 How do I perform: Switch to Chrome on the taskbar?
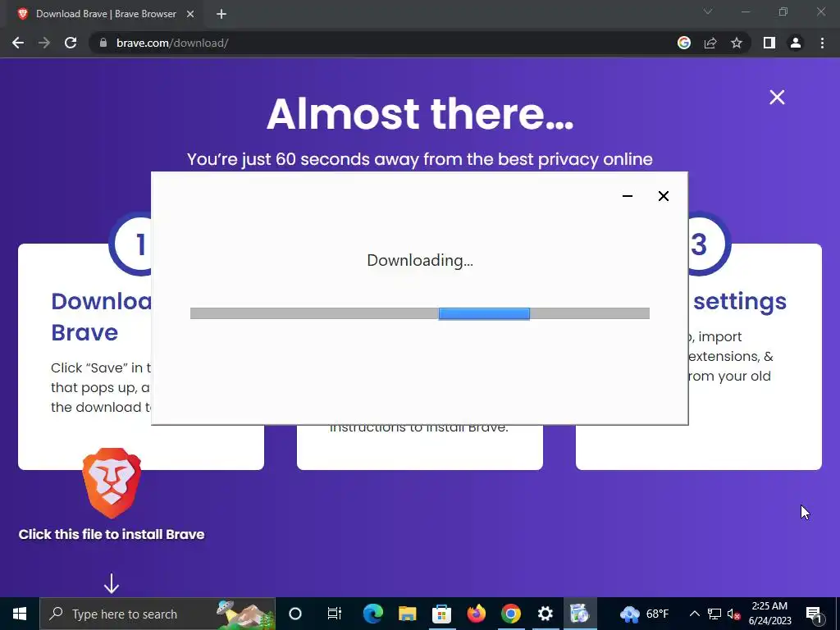pyautogui.click(x=510, y=614)
